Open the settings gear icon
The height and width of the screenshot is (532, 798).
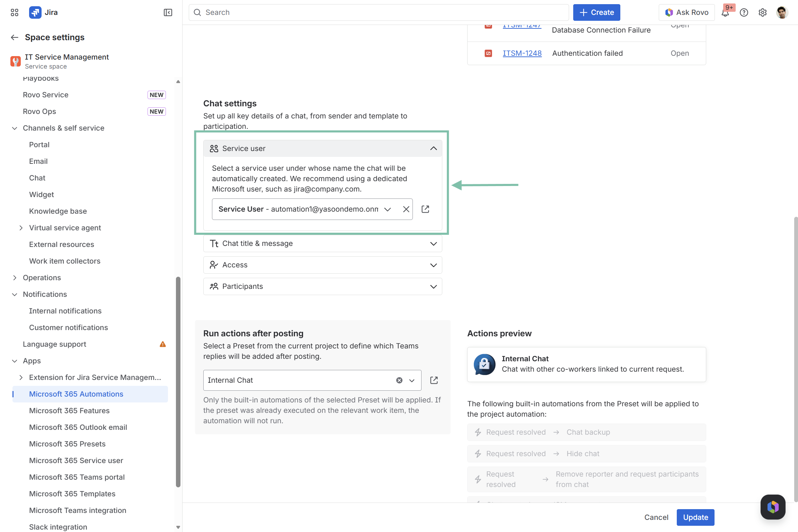[762, 13]
